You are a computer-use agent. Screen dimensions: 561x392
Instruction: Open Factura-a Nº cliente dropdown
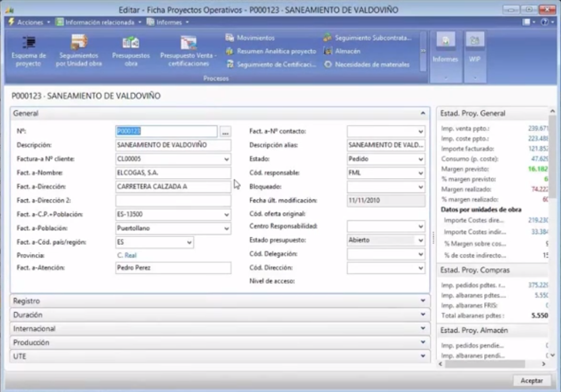click(x=227, y=159)
